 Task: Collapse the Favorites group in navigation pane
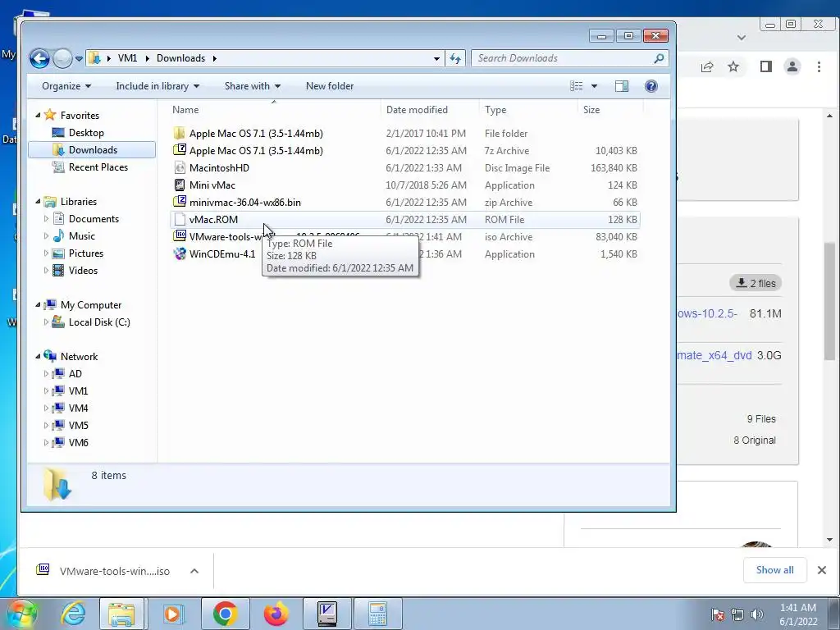click(38, 115)
